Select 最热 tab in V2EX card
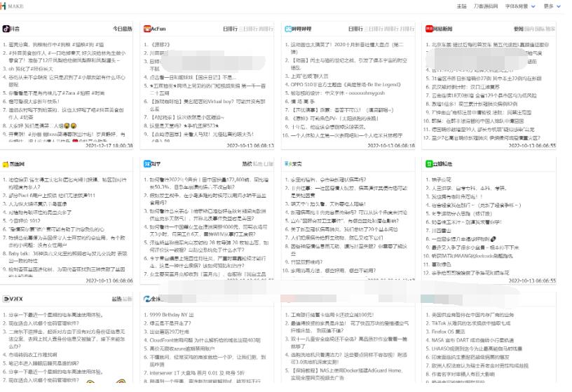The width and height of the screenshot is (572, 392). tap(117, 299)
